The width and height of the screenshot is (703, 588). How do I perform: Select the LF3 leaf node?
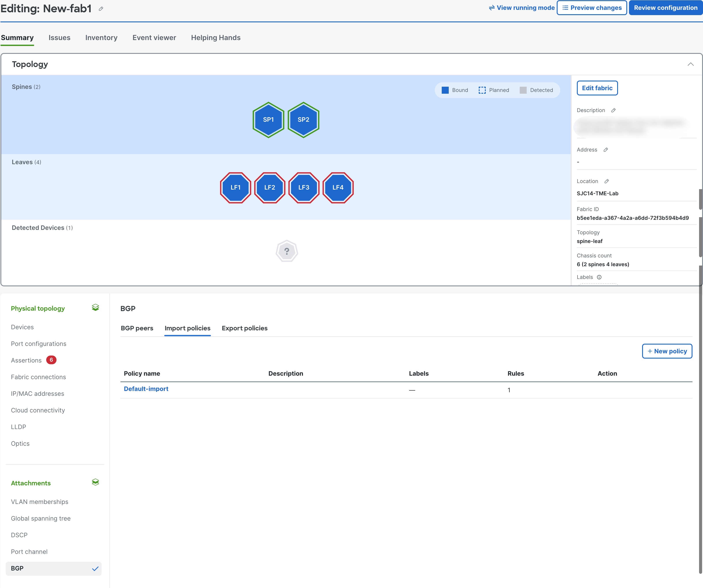click(x=304, y=188)
